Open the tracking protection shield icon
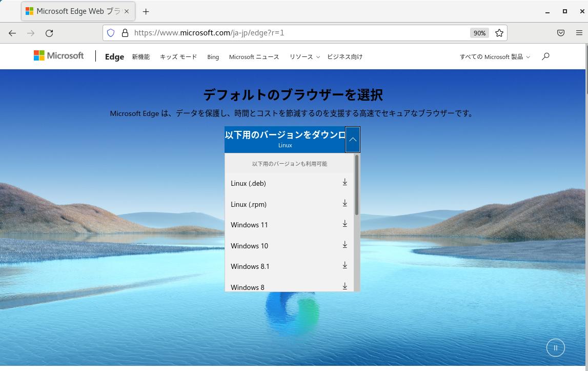This screenshot has width=588, height=371. pyautogui.click(x=111, y=33)
